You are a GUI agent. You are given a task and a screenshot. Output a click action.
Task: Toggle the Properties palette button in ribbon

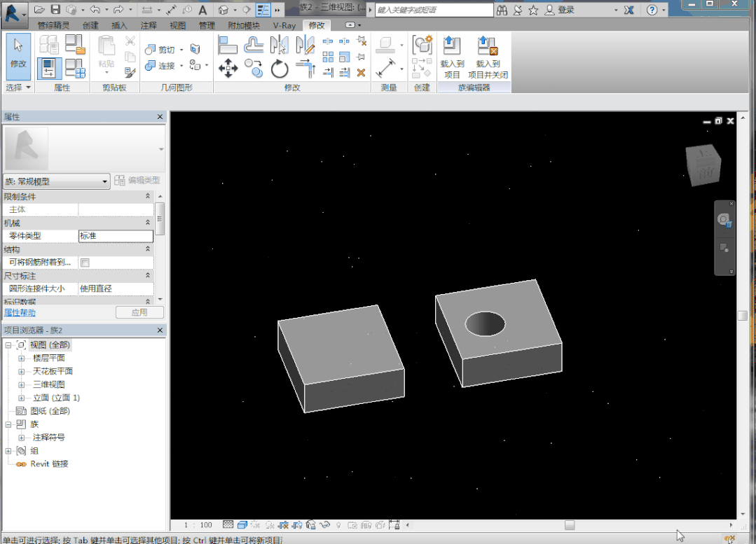pos(49,69)
